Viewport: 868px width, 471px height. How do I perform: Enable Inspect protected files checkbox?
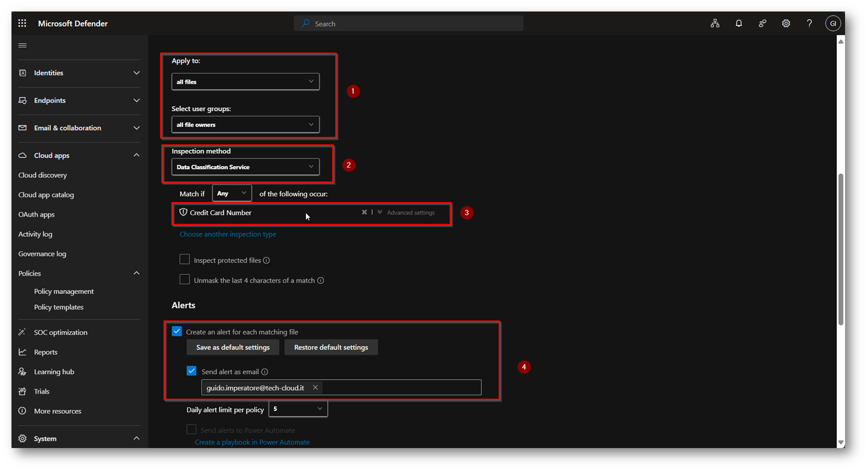[185, 259]
